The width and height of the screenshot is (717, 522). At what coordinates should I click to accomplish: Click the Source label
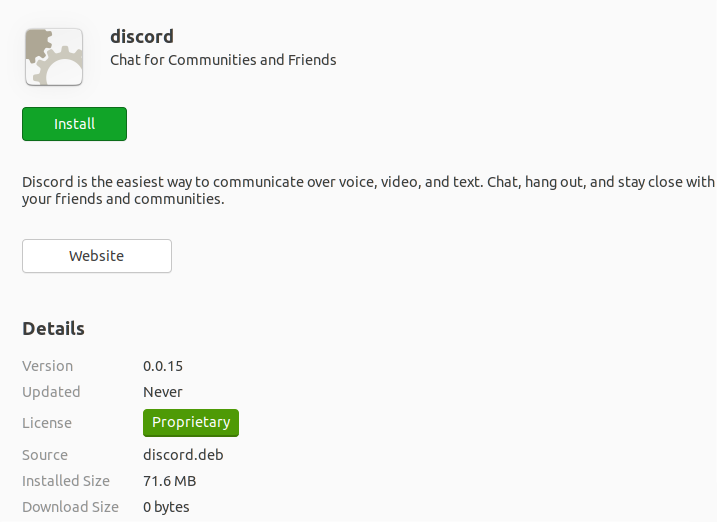point(45,455)
